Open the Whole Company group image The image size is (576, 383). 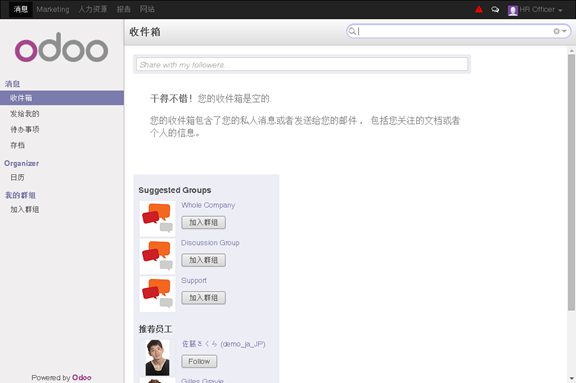click(158, 218)
